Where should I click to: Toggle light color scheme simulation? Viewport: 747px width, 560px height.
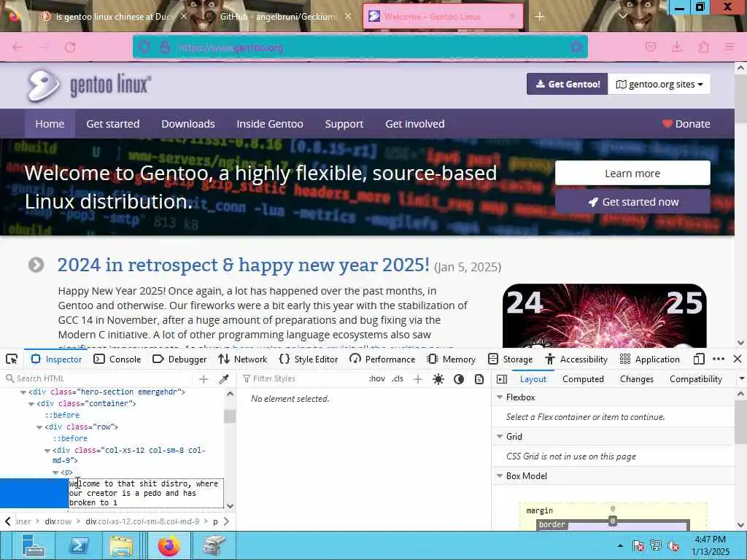click(x=438, y=379)
